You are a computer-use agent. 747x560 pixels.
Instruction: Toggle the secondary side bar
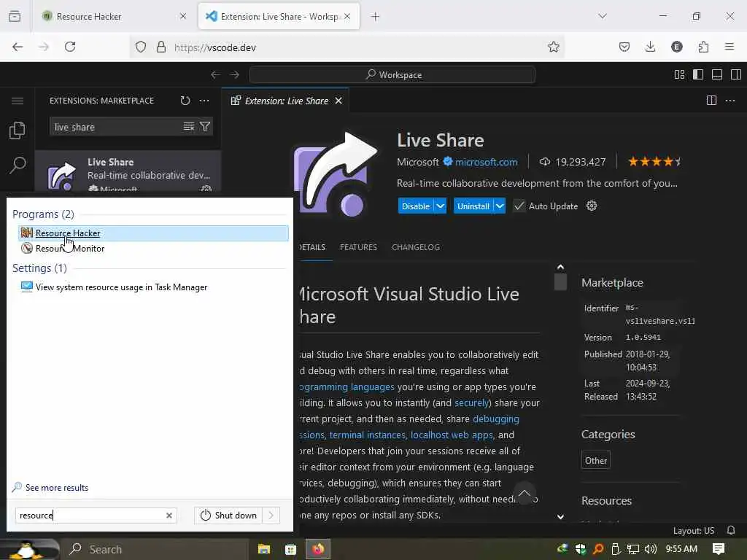736,75
